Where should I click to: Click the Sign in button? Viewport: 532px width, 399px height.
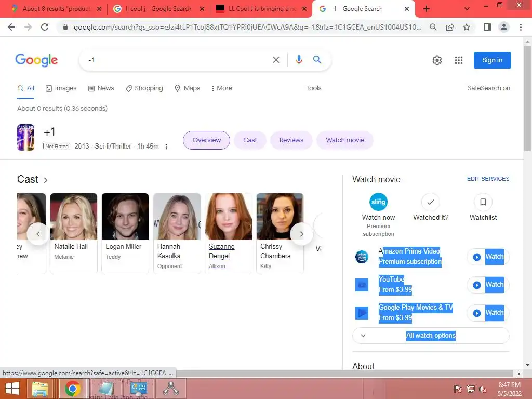tap(493, 60)
